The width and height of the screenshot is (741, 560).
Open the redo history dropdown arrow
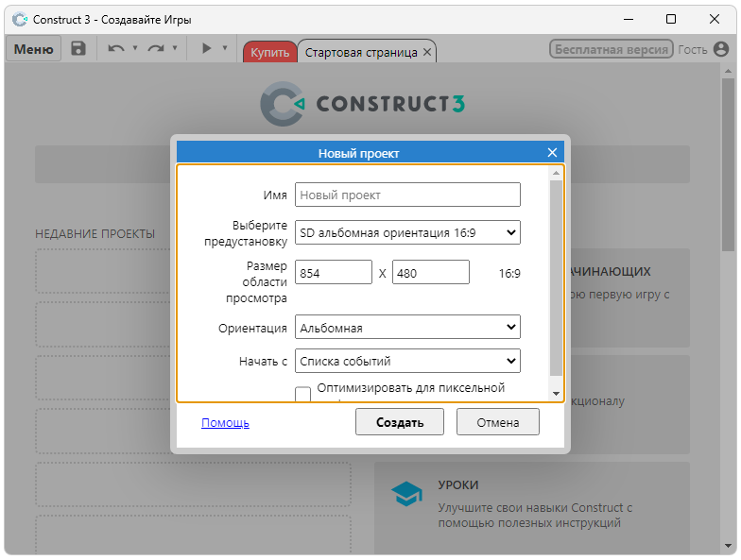[175, 47]
